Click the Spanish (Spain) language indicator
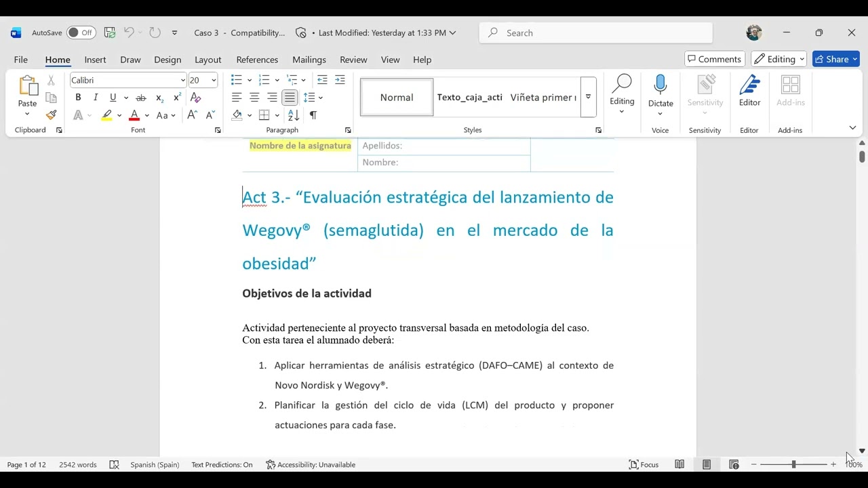This screenshot has width=868, height=488. point(155,464)
